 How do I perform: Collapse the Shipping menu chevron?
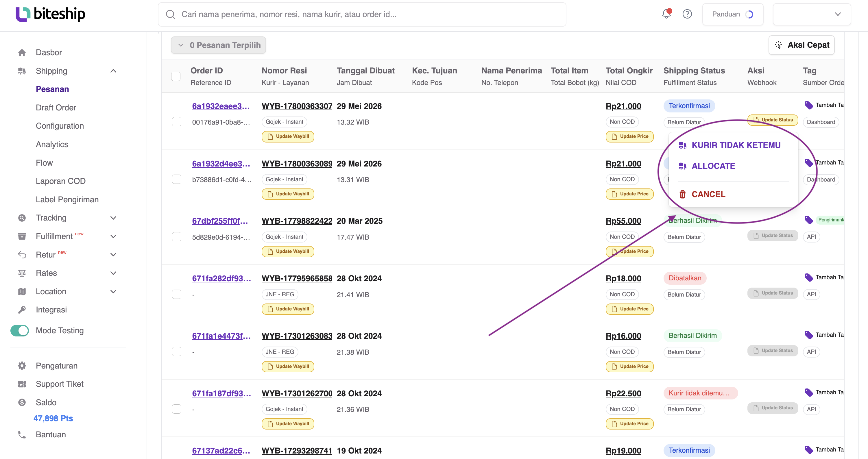pos(114,71)
